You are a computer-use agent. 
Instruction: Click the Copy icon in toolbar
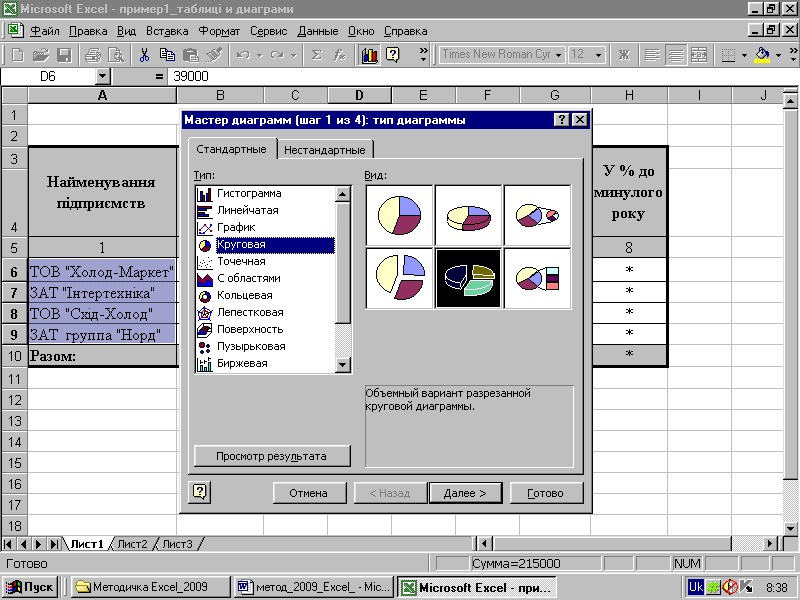(167, 55)
